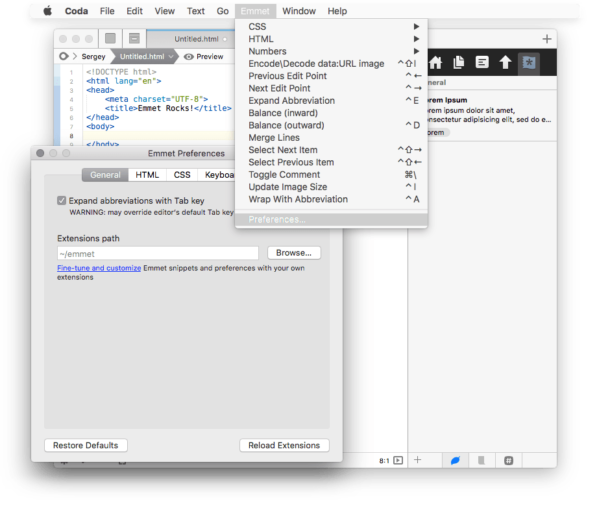The height and width of the screenshot is (519, 610).
Task: Open the Home icon in sidebar
Action: (x=435, y=62)
